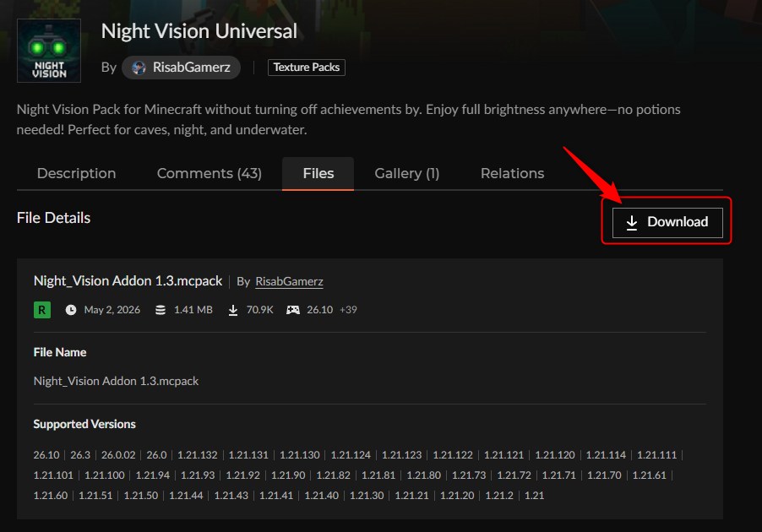The height and width of the screenshot is (532, 762).
Task: Click supported version 1.21.70
Action: click(604, 475)
